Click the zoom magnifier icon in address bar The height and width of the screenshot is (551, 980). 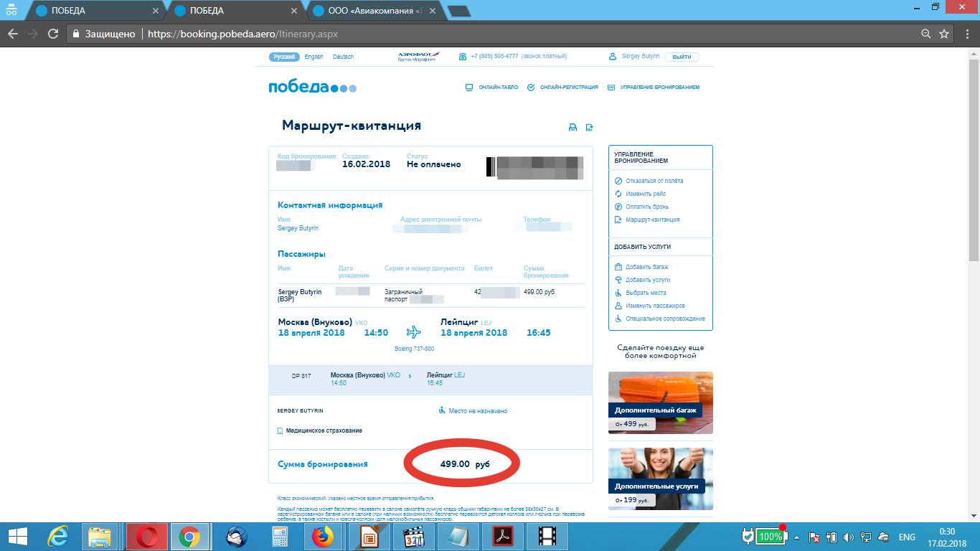pyautogui.click(x=926, y=34)
